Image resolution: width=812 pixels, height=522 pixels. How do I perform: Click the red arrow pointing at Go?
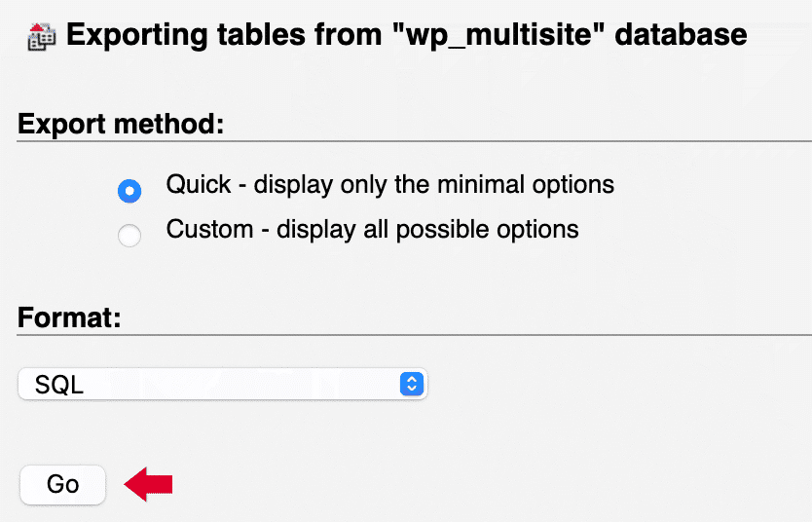tap(149, 484)
